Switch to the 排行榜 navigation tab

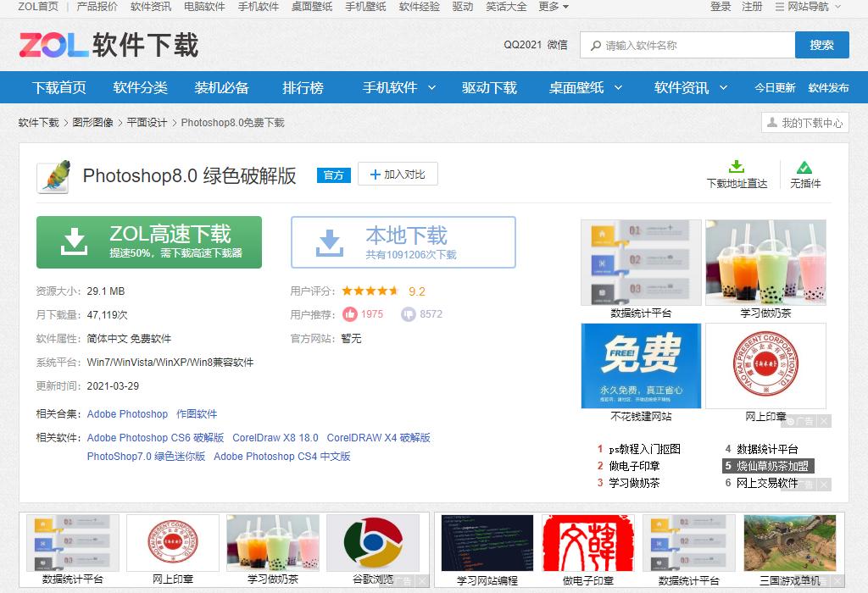tap(303, 86)
